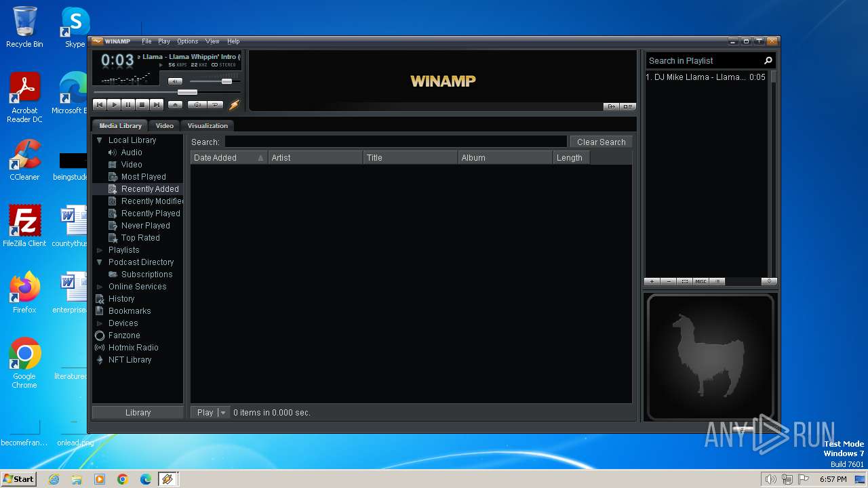Screen dimensions: 868x488
Task: Switch to the Video tab
Action: [x=164, y=125]
